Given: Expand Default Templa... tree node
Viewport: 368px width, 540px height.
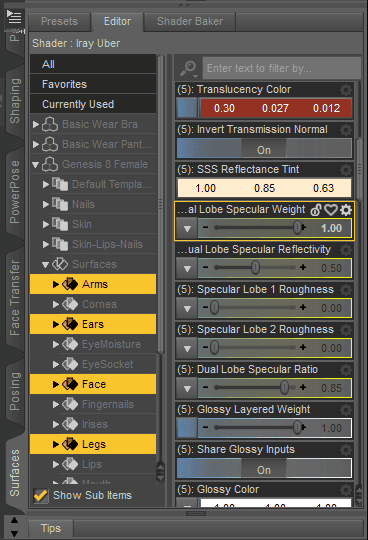Looking at the screenshot, I should [x=46, y=184].
